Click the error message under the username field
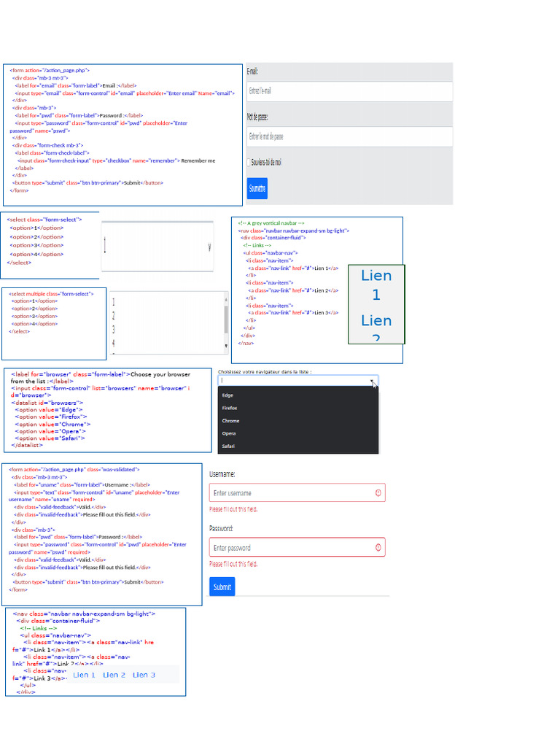The height and width of the screenshot is (747, 560). click(x=233, y=509)
